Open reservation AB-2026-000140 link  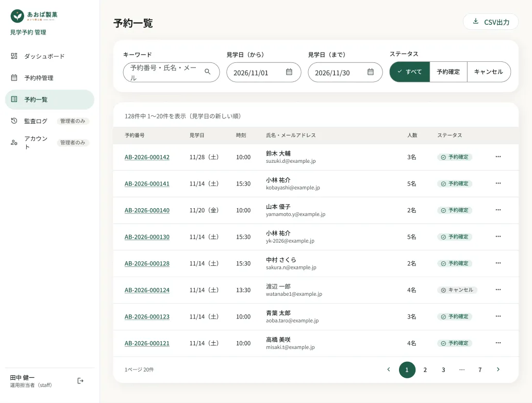click(147, 210)
